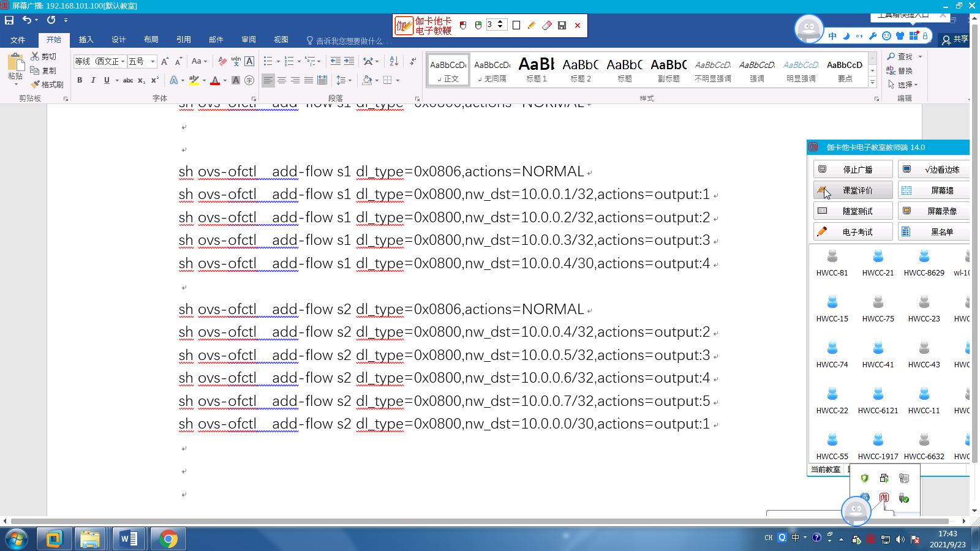This screenshot has width=980, height=551.
Task: Click the Replace (替换) button
Action: pos(900,70)
